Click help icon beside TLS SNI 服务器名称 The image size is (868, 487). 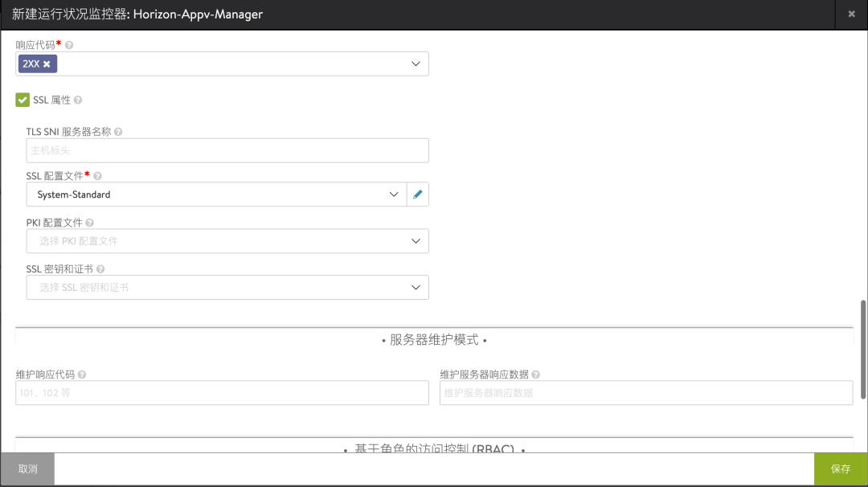click(118, 132)
